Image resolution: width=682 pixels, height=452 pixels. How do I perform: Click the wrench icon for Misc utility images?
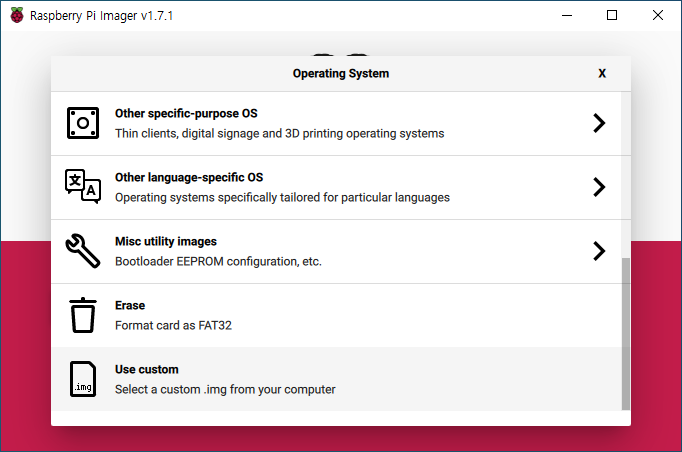83,251
